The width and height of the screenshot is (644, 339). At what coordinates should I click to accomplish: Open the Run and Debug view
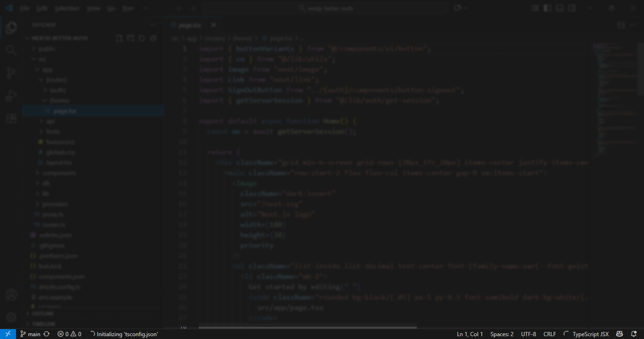pyautogui.click(x=11, y=96)
